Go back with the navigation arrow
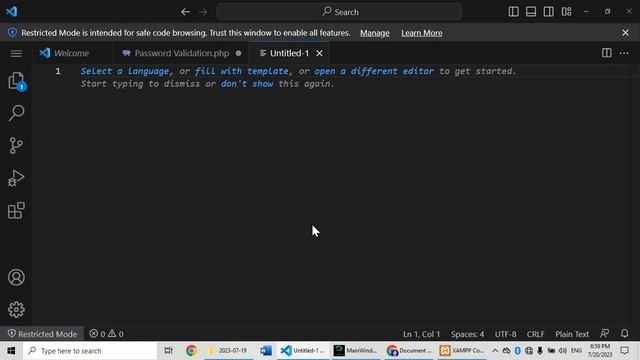 [x=185, y=12]
